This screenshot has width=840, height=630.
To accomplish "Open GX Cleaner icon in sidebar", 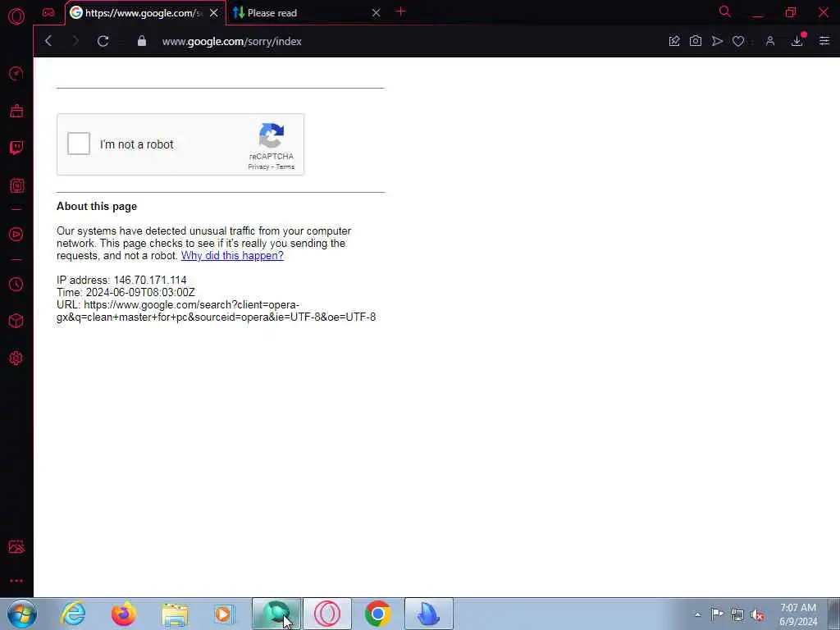I will (x=16, y=111).
